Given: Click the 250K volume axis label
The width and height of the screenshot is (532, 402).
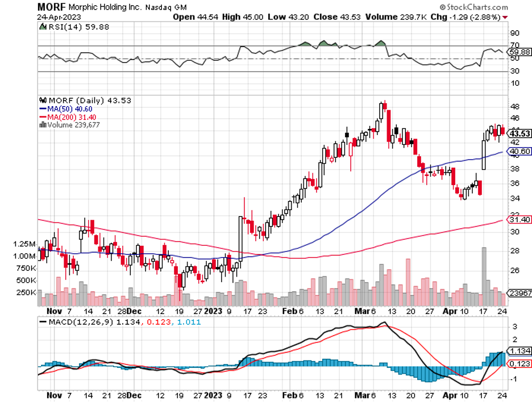Looking at the screenshot, I should click(x=26, y=292).
